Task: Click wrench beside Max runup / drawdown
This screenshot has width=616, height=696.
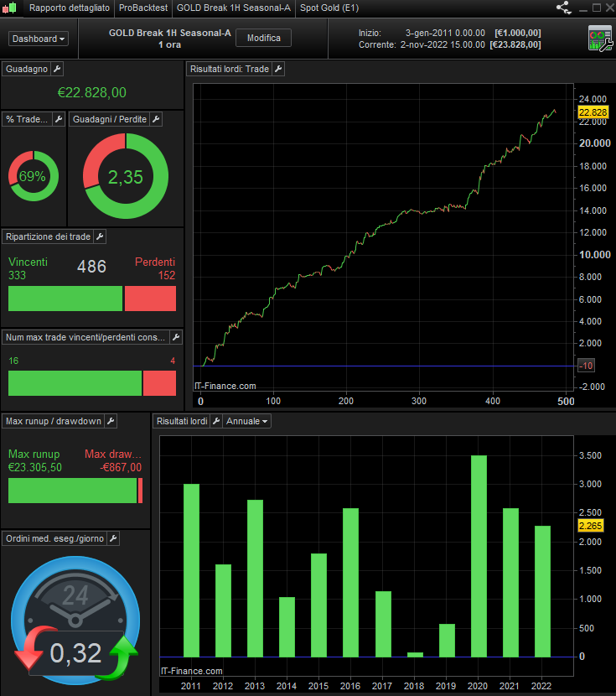Action: coord(111,421)
